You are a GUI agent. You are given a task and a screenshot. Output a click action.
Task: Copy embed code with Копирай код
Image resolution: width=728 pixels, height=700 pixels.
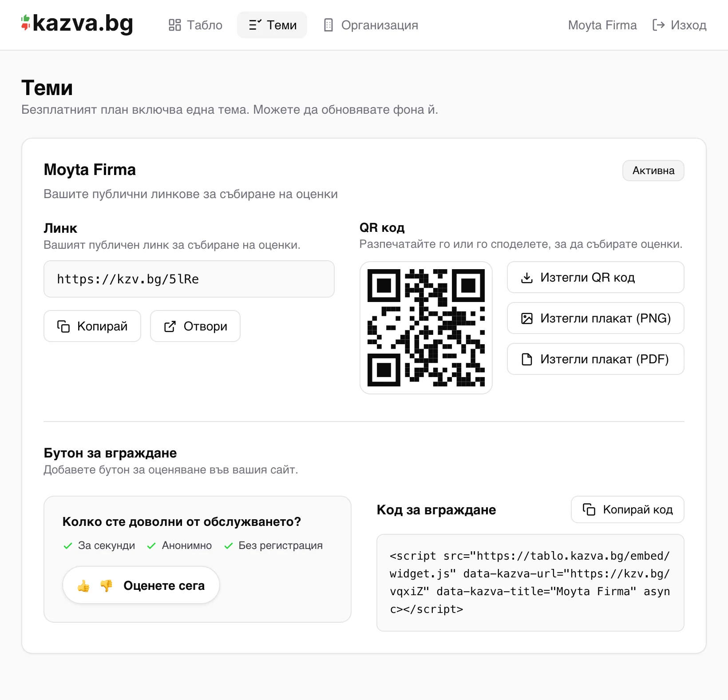pyautogui.click(x=628, y=509)
